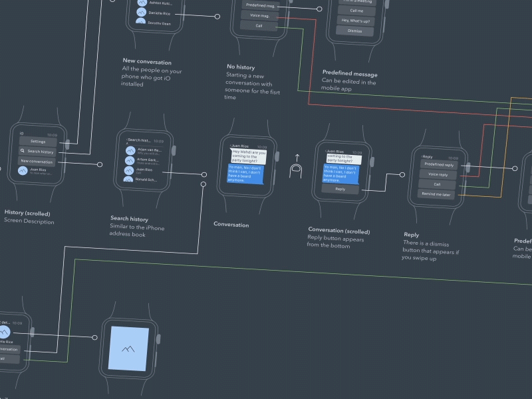Tap Danielle Rice's contact avatar
The image size is (532, 399).
coord(142,12)
